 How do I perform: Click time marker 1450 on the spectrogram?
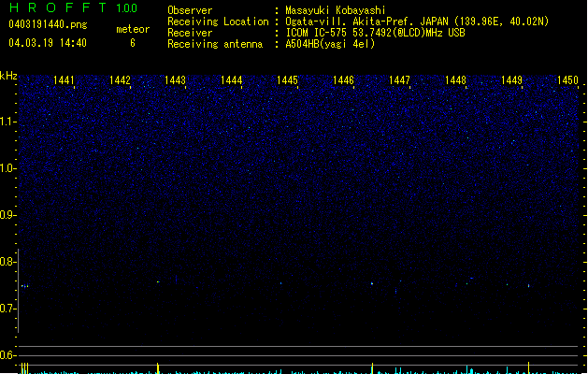[x=567, y=80]
